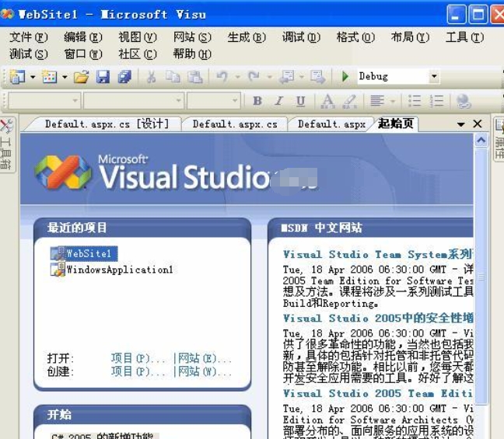The height and width of the screenshot is (439, 504).
Task: Click the New Project toolbar icon
Action: click(x=16, y=77)
